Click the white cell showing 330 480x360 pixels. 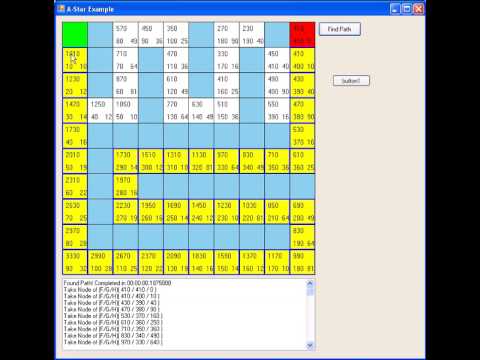click(227, 60)
